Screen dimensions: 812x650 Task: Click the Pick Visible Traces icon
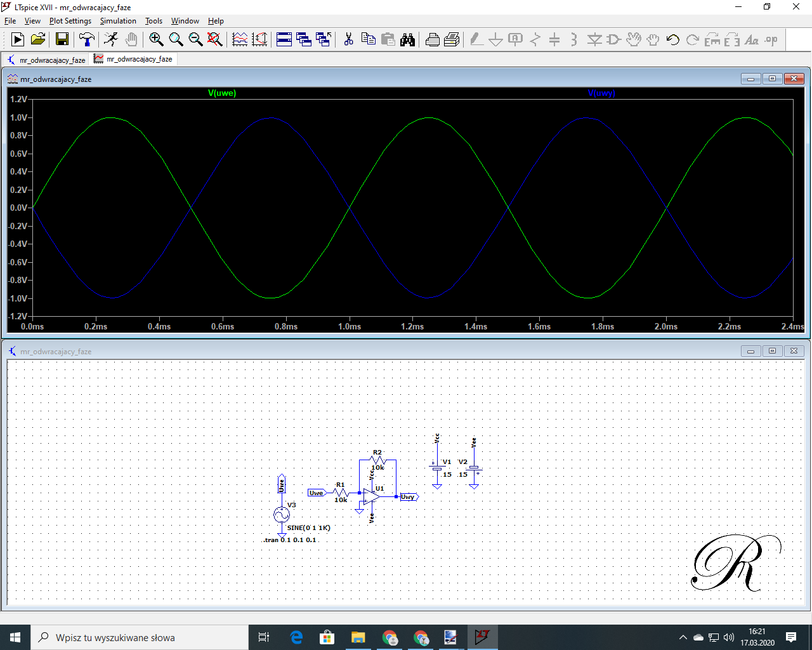click(240, 39)
